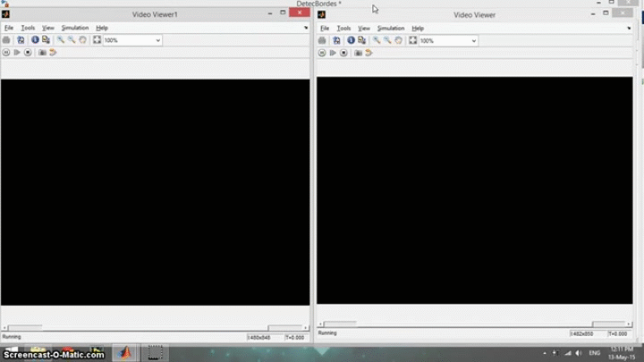Open View menu in Video Viewer1

pos(48,28)
